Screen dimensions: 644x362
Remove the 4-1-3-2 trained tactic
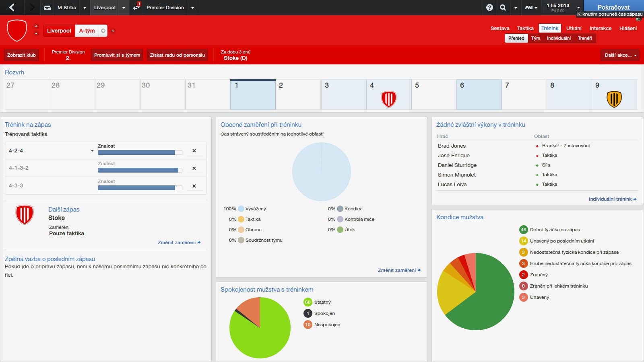click(194, 168)
